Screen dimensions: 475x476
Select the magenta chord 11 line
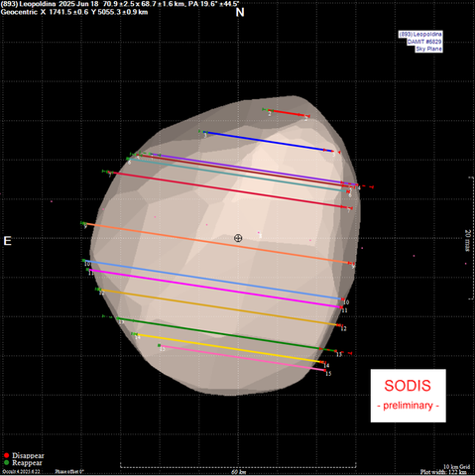click(215, 289)
